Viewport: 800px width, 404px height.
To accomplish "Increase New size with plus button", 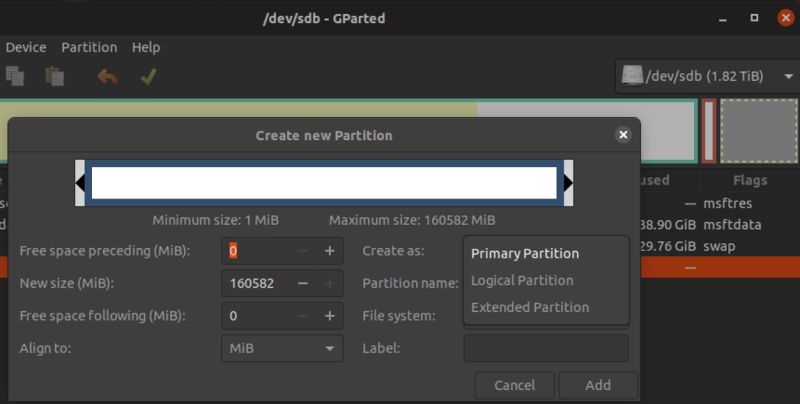I will pos(330,283).
